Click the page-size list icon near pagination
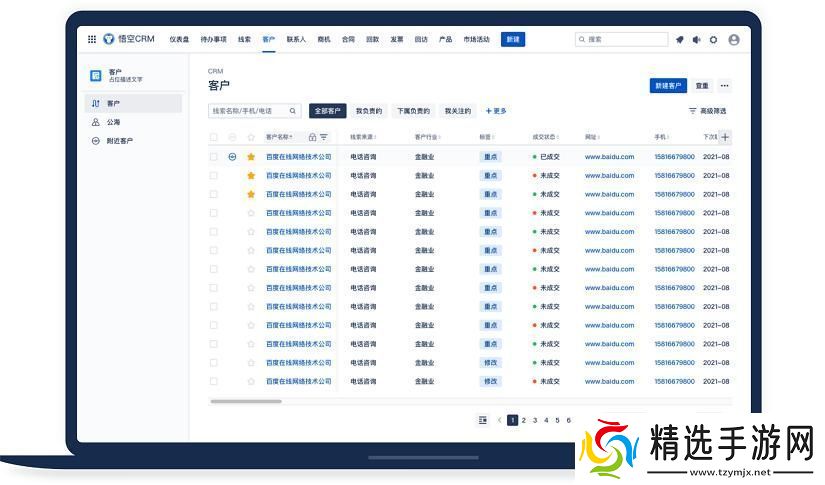This screenshot has width=825, height=485. tap(482, 420)
